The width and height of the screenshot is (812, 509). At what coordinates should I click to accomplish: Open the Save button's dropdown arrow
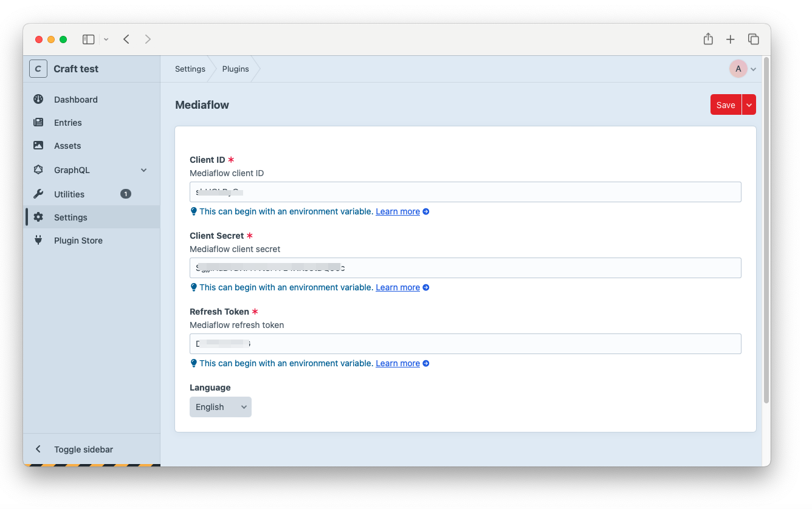tap(749, 104)
